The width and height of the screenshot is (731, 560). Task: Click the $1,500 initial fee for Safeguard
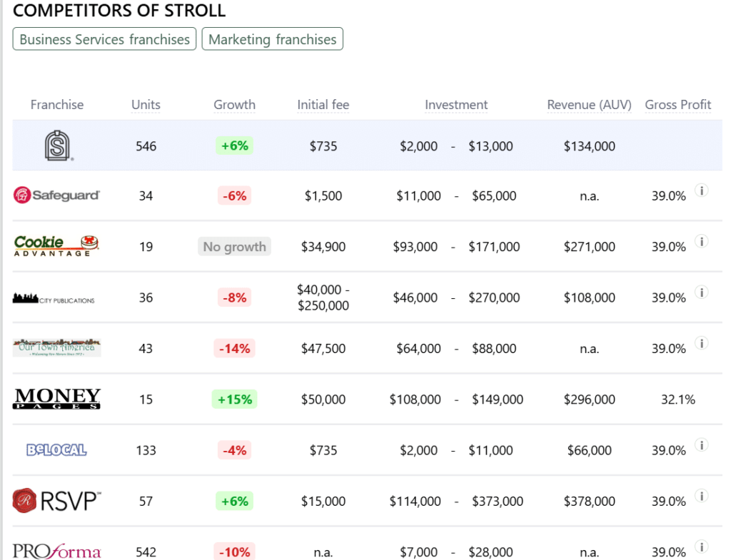pyautogui.click(x=323, y=195)
